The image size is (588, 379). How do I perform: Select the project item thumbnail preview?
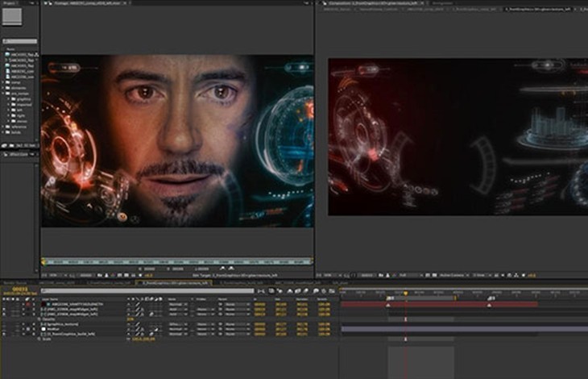coord(12,17)
